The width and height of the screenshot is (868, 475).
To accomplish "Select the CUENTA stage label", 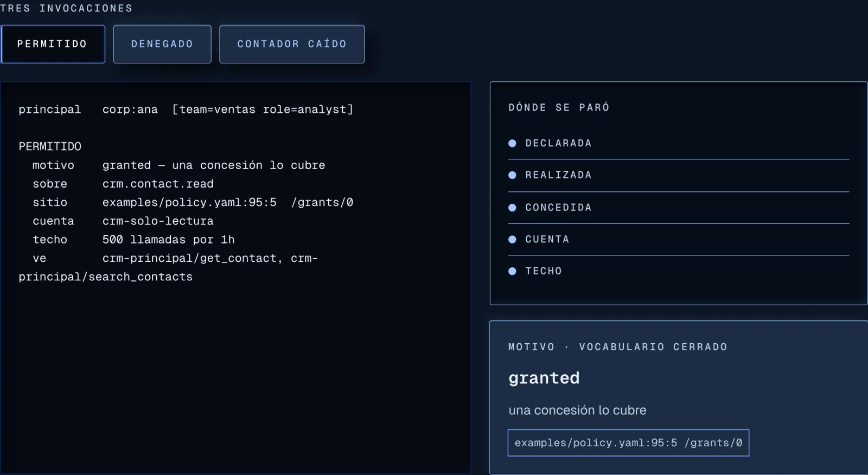I will point(547,239).
